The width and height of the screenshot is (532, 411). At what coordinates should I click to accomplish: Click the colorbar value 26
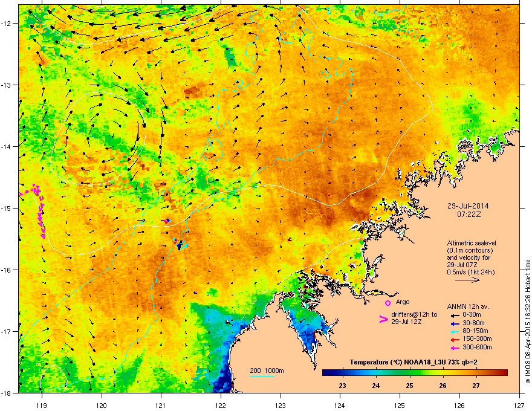click(x=443, y=386)
